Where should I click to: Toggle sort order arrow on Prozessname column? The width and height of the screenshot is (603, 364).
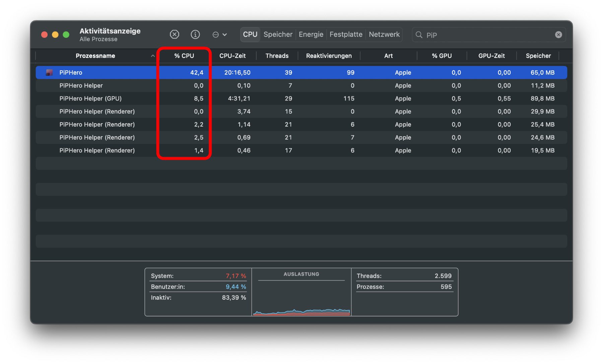tap(153, 56)
